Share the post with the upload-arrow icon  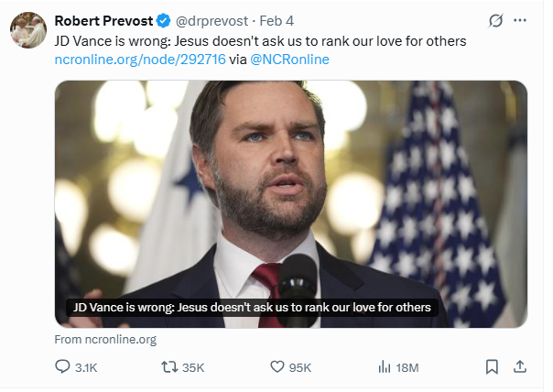tap(519, 366)
